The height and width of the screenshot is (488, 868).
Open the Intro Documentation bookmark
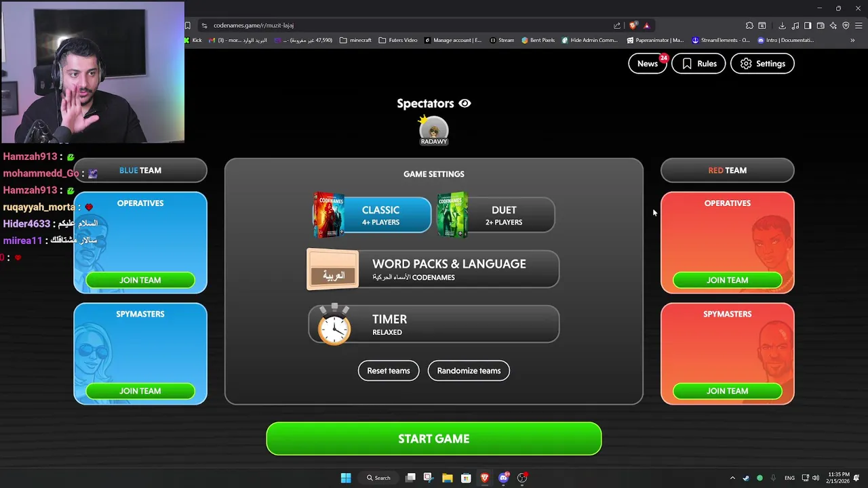point(786,40)
